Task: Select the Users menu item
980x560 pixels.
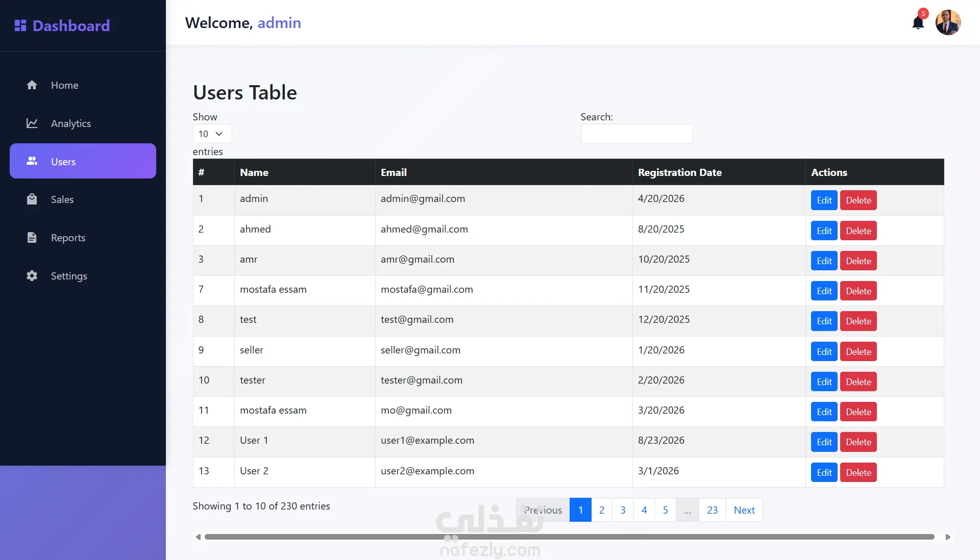Action: point(83,161)
